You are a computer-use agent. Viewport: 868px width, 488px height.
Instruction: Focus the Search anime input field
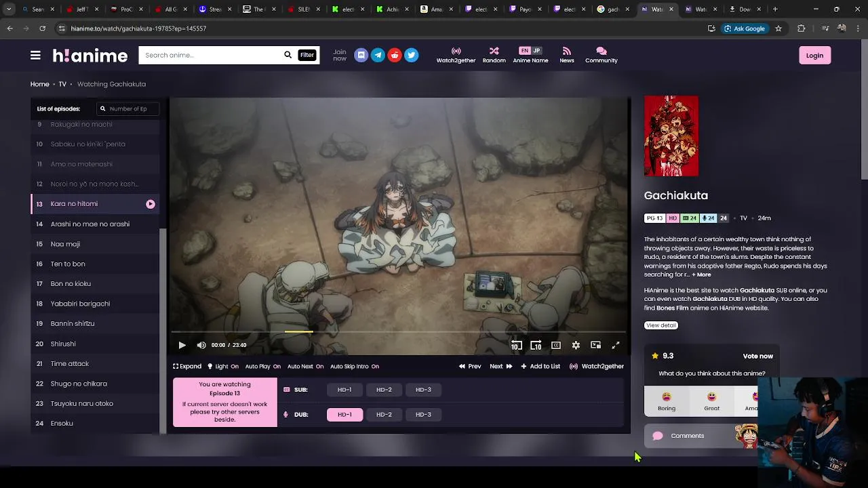click(x=211, y=55)
